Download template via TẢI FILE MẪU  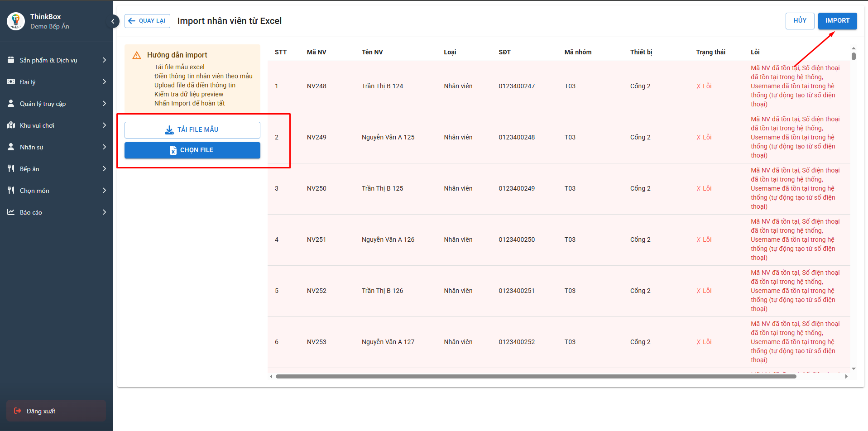192,130
